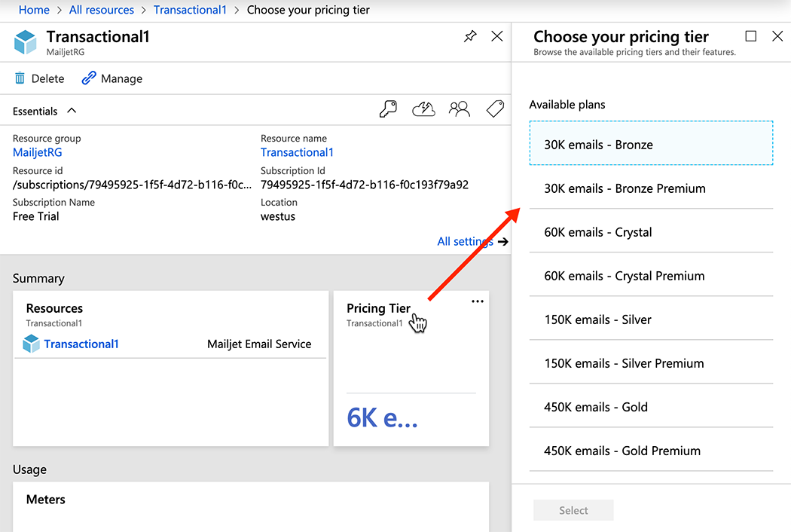Open the Pricing Tier tile ellipsis menu
This screenshot has width=791, height=532.
477,301
